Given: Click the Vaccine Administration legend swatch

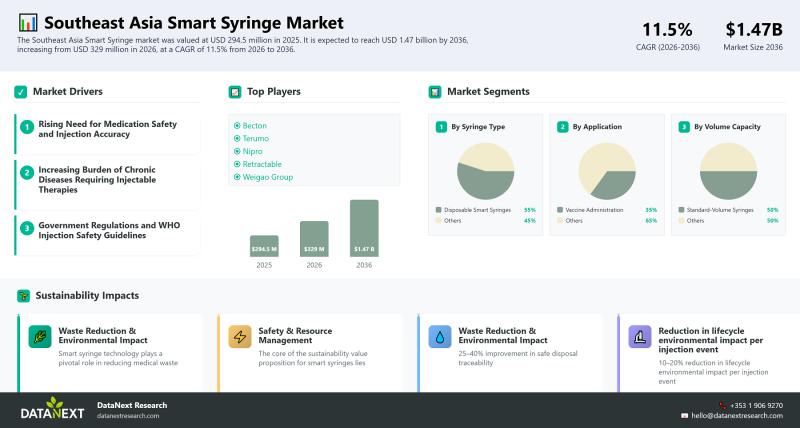Looking at the screenshot, I should click(560, 210).
